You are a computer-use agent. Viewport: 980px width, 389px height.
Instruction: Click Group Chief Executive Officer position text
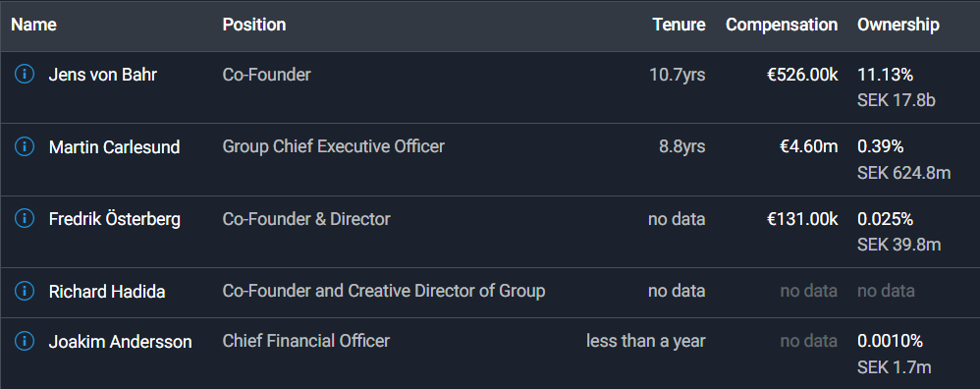click(334, 147)
